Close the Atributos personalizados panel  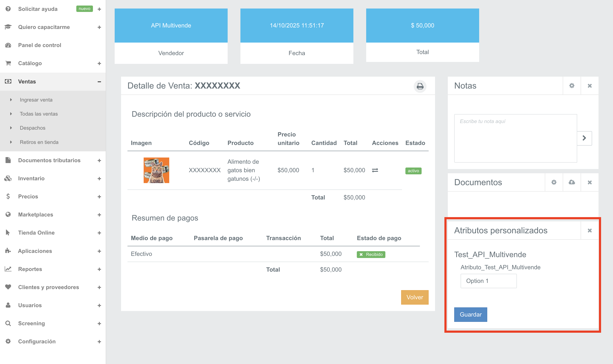point(589,230)
